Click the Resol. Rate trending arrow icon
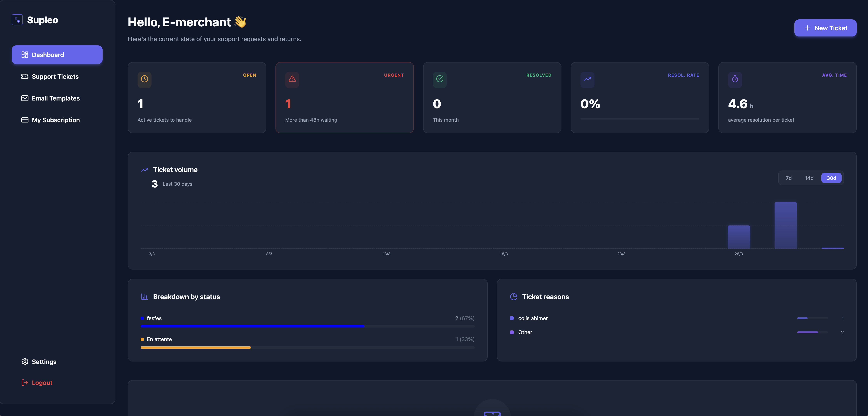868x416 pixels. pyautogui.click(x=587, y=79)
